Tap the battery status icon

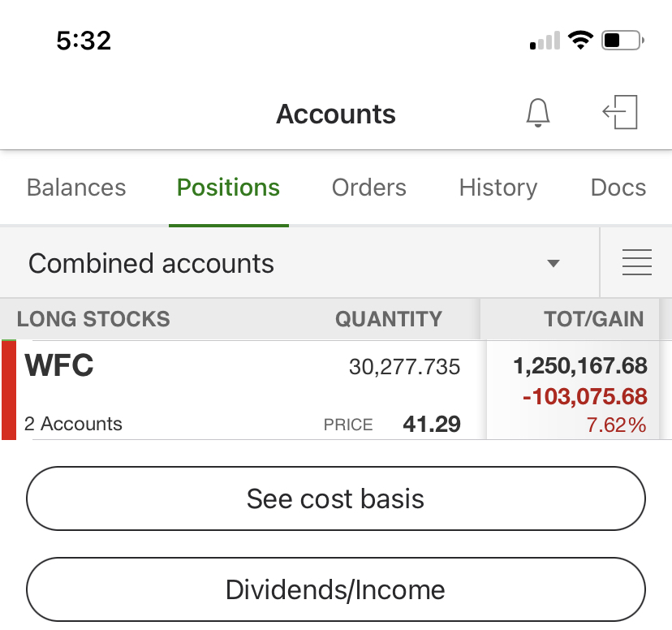(x=622, y=40)
